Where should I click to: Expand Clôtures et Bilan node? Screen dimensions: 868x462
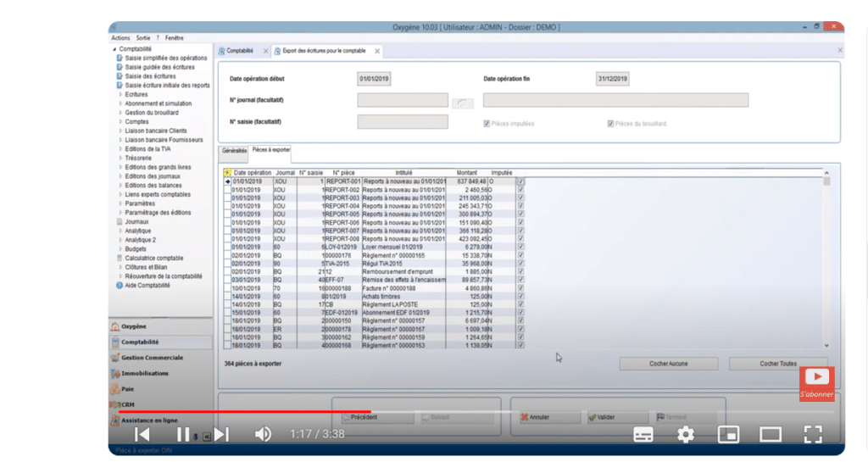coord(120,267)
